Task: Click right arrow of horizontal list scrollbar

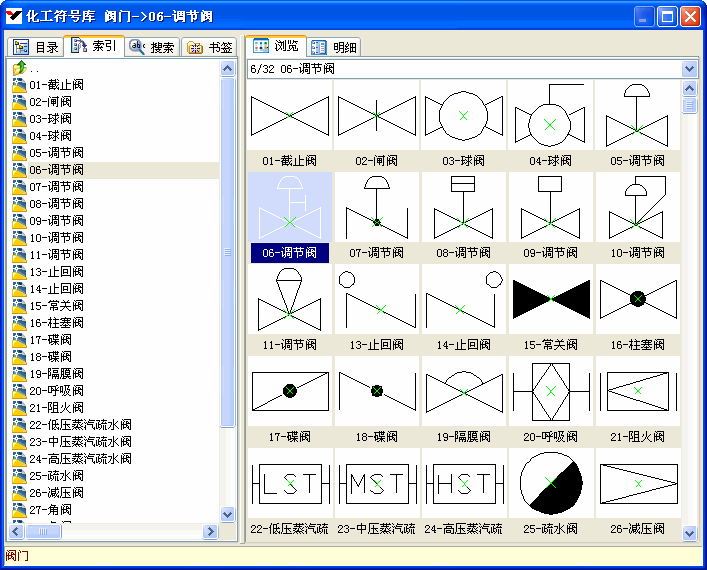Action: tap(211, 532)
